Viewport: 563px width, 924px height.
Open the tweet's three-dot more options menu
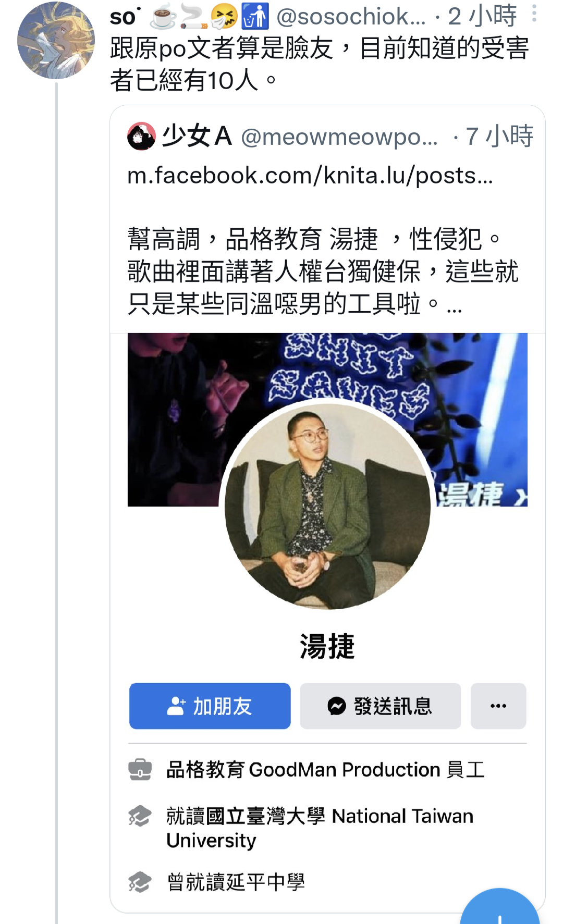coord(534,14)
